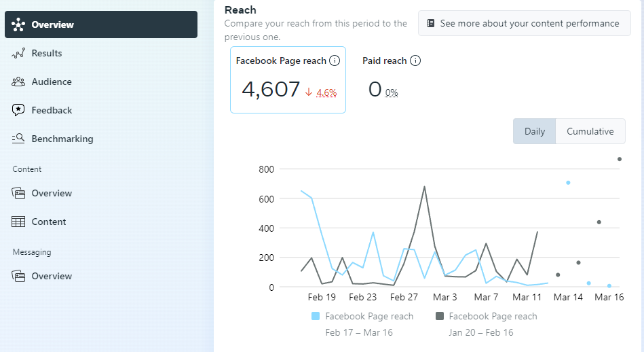The height and width of the screenshot is (352, 644).
Task: Click the red down arrow beside 4.6%
Action: pyautogui.click(x=309, y=92)
